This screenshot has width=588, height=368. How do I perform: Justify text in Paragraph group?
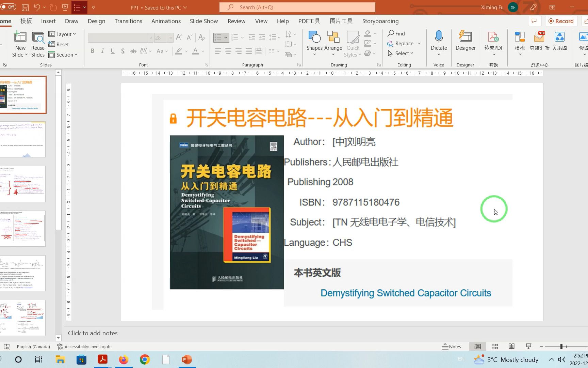coord(249,51)
